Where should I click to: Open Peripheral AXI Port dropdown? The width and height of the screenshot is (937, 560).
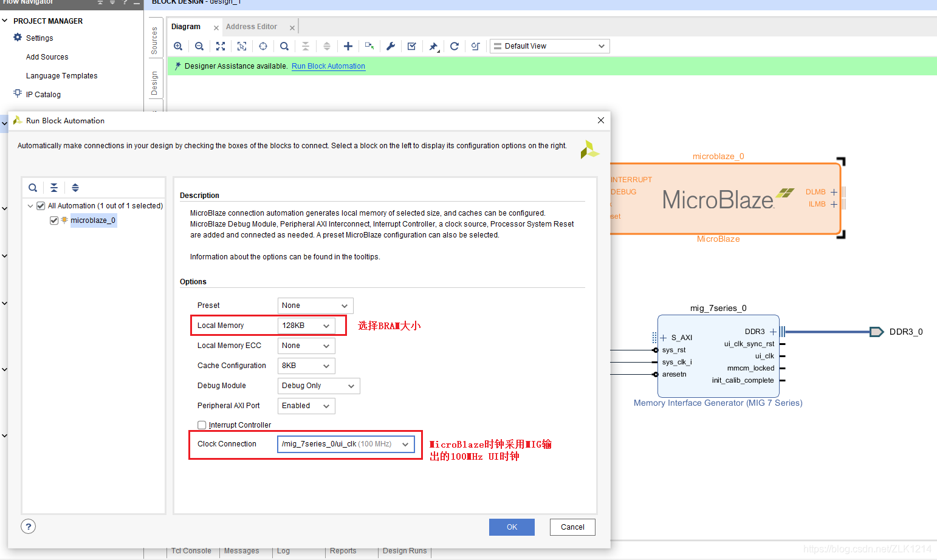tap(306, 406)
